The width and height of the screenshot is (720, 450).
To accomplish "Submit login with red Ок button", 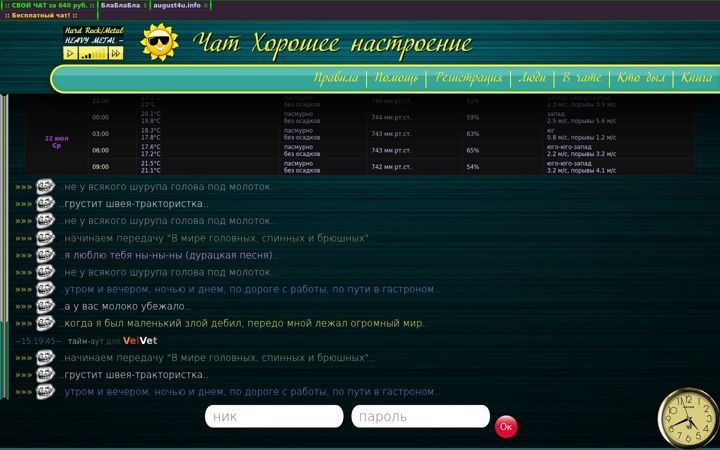I will pos(506,427).
